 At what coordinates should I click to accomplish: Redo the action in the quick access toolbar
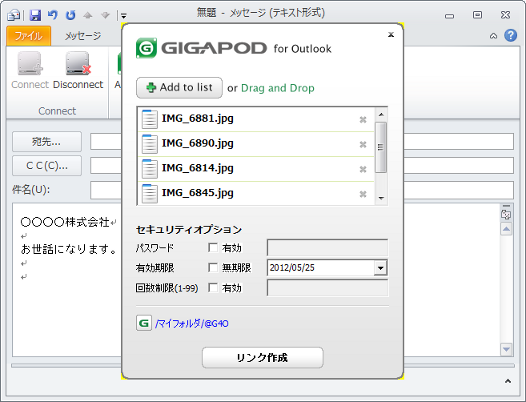tap(70, 15)
